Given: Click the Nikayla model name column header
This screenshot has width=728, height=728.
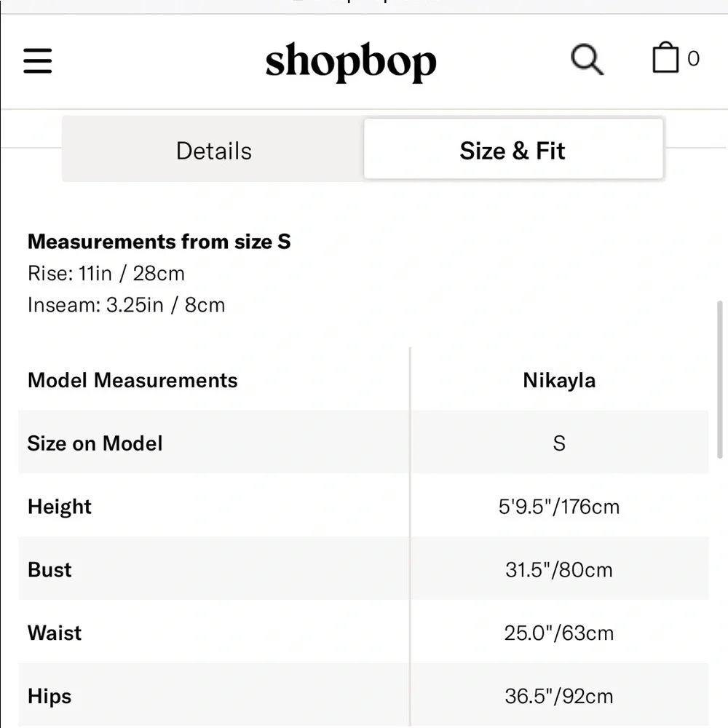Looking at the screenshot, I should (x=559, y=380).
